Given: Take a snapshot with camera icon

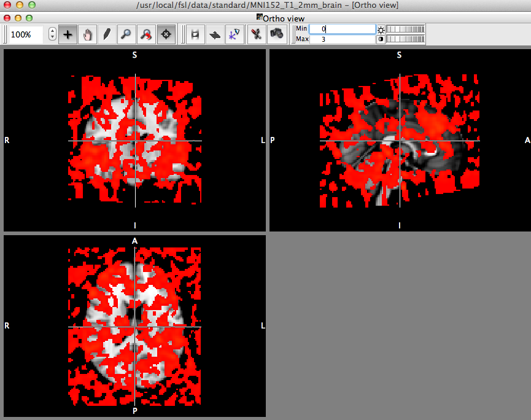Looking at the screenshot, I should pyautogui.click(x=277, y=34).
